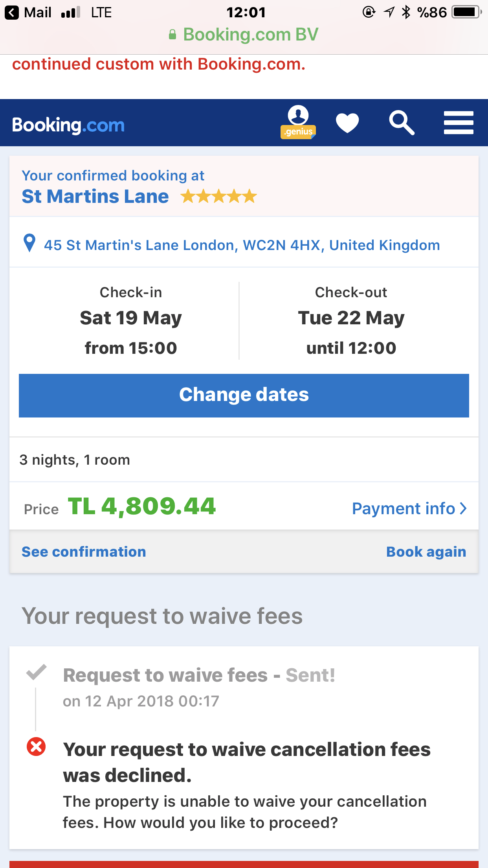Image resolution: width=488 pixels, height=868 pixels.
Task: Tap the search magnifier icon
Action: [x=402, y=123]
